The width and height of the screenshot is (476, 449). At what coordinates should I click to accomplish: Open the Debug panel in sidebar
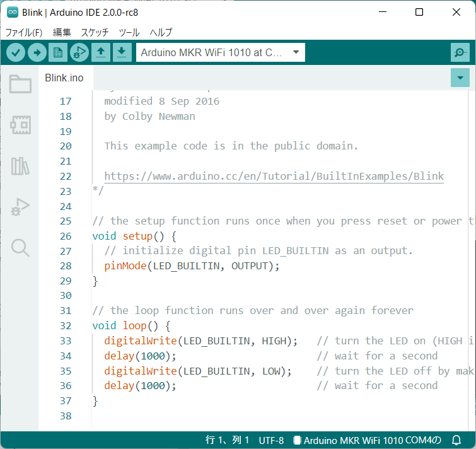click(20, 207)
